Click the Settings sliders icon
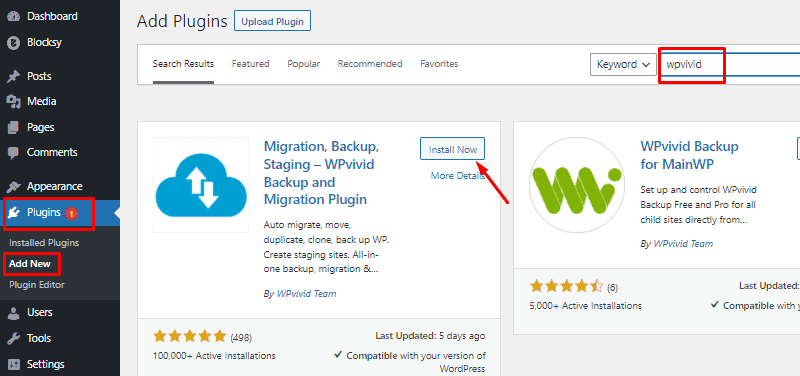800x376 pixels. tap(13, 364)
